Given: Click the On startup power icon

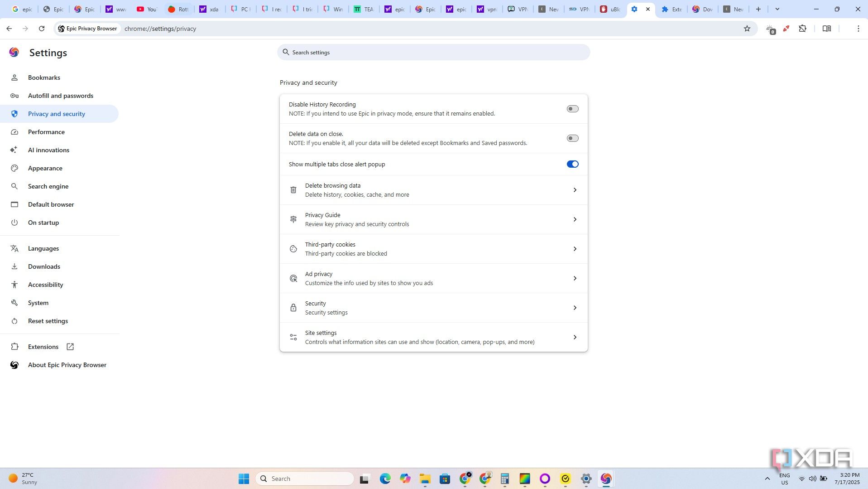Looking at the screenshot, I should (14, 223).
